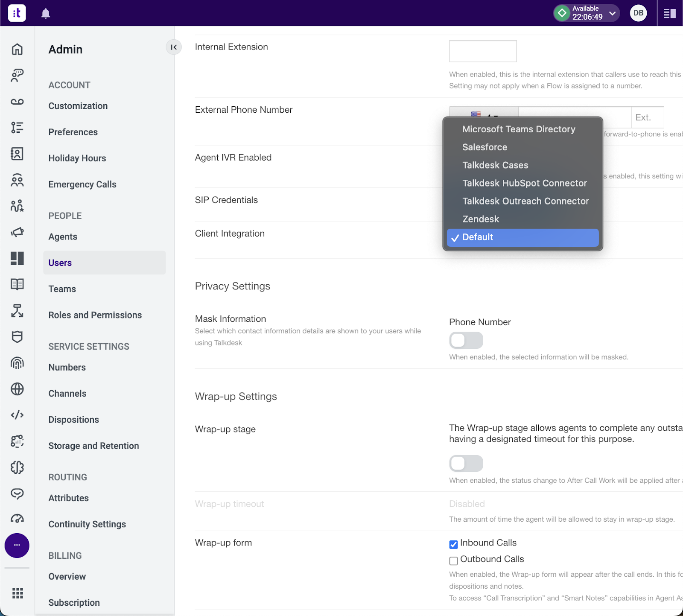Open Roles and Permissions

click(95, 315)
